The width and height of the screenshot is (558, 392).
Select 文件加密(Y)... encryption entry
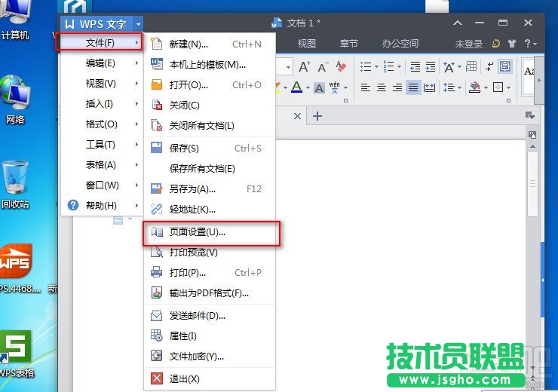(x=210, y=356)
